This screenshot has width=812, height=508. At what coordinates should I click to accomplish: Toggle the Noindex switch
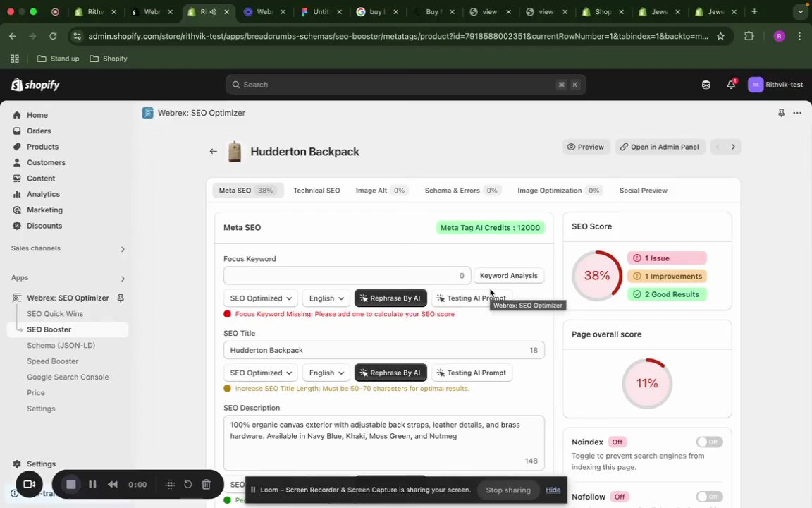tap(709, 442)
